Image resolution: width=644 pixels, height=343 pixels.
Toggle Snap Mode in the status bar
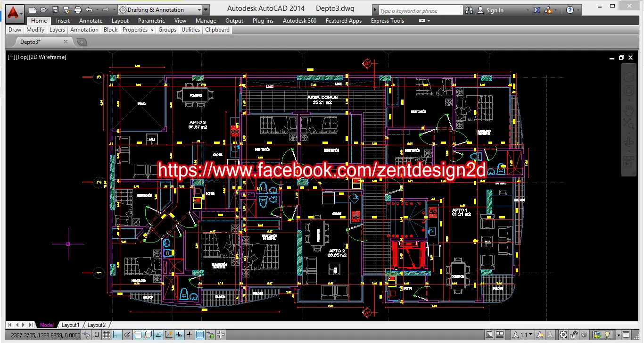pos(96,335)
